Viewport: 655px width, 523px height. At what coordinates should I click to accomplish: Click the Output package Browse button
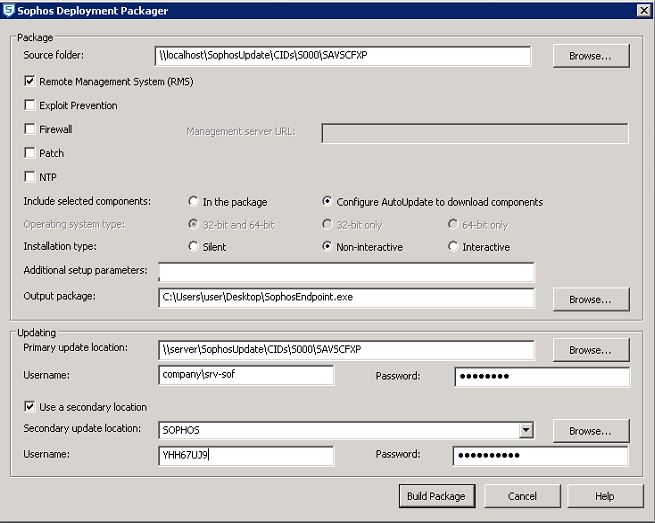(591, 300)
